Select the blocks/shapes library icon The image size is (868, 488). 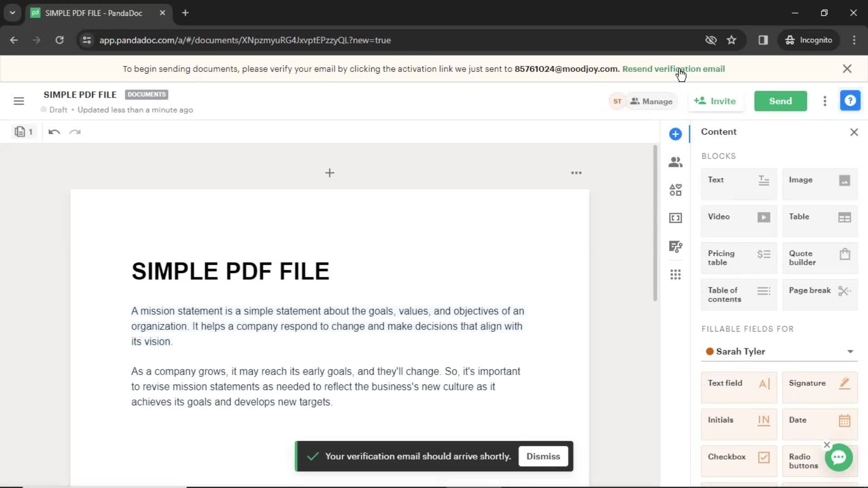pos(675,189)
